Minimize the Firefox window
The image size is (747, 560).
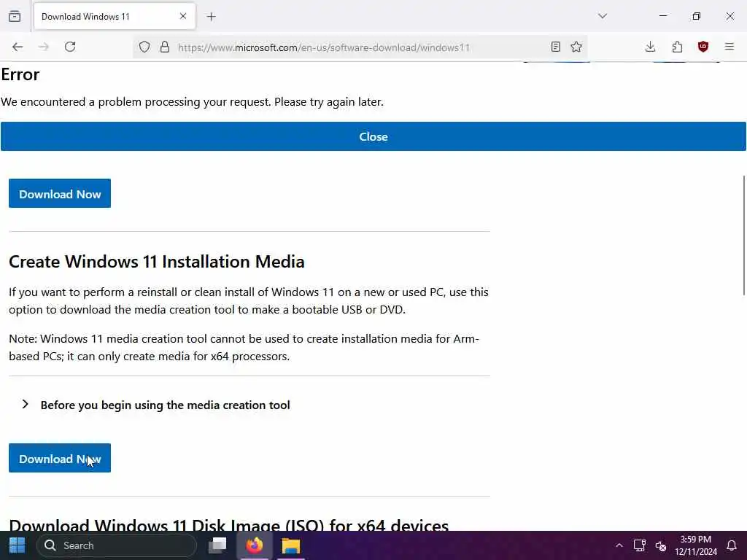point(662,16)
